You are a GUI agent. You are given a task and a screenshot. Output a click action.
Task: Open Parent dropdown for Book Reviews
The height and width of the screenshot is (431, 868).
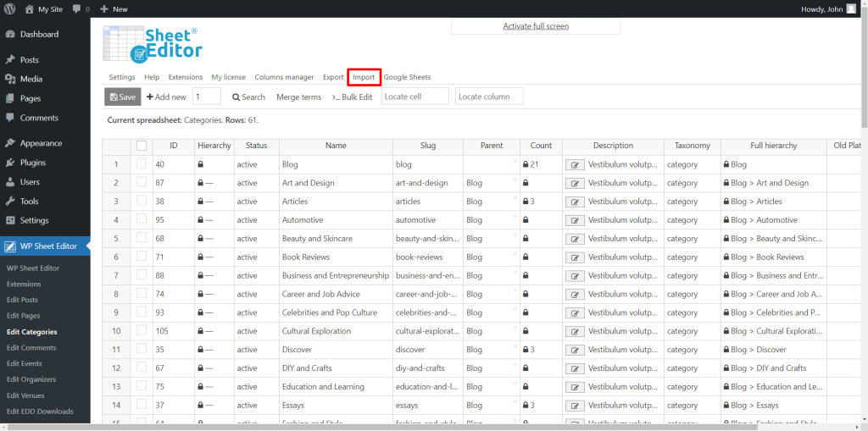tap(515, 254)
